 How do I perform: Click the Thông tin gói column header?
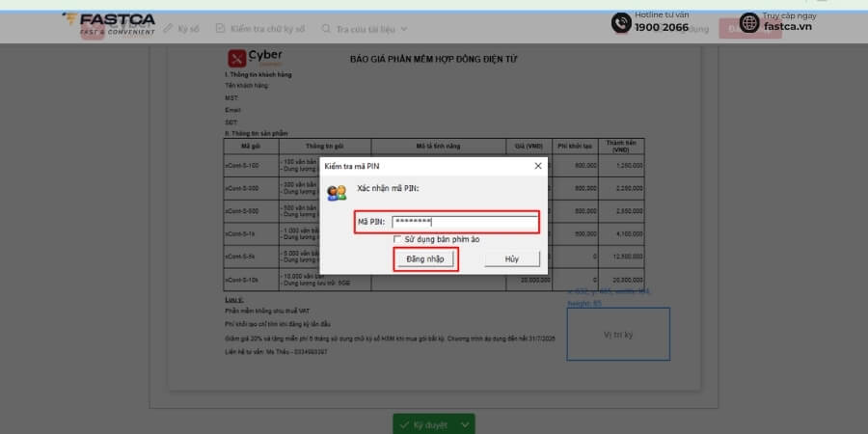pyautogui.click(x=325, y=147)
